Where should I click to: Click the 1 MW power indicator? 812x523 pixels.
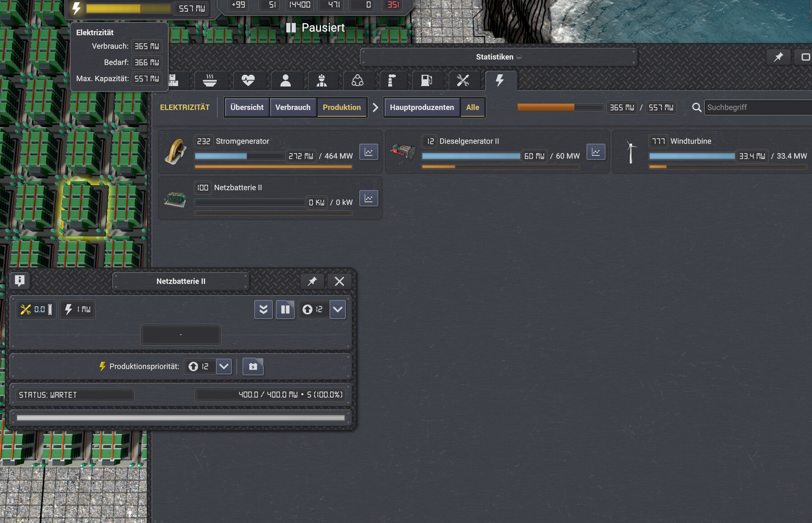click(x=78, y=309)
